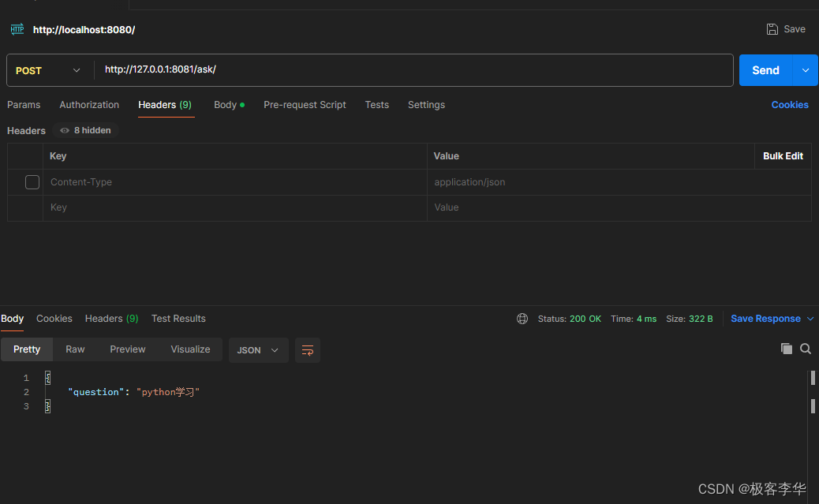This screenshot has width=819, height=504.
Task: Show the 8 hidden headers via eye toggle
Action: click(85, 130)
